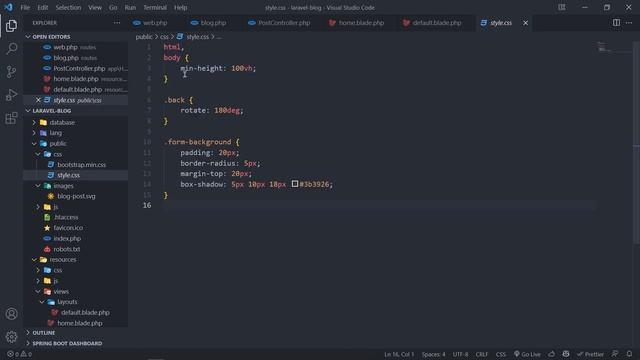Open the View menu

tap(95, 7)
